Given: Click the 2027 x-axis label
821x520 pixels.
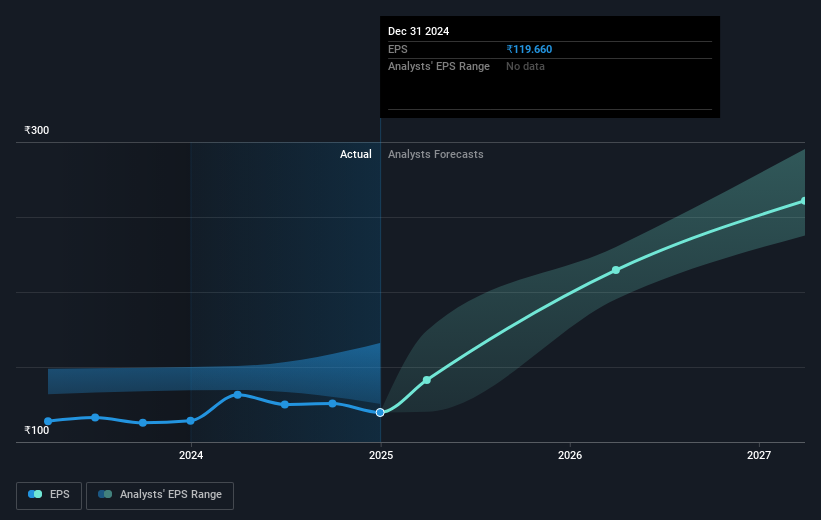Looking at the screenshot, I should pos(759,456).
